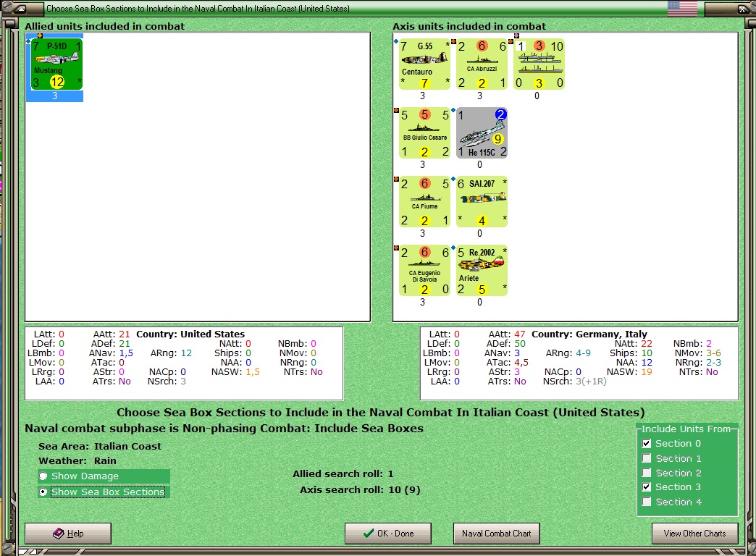
Task: Open the Naval Combat Chart
Action: [x=497, y=534]
